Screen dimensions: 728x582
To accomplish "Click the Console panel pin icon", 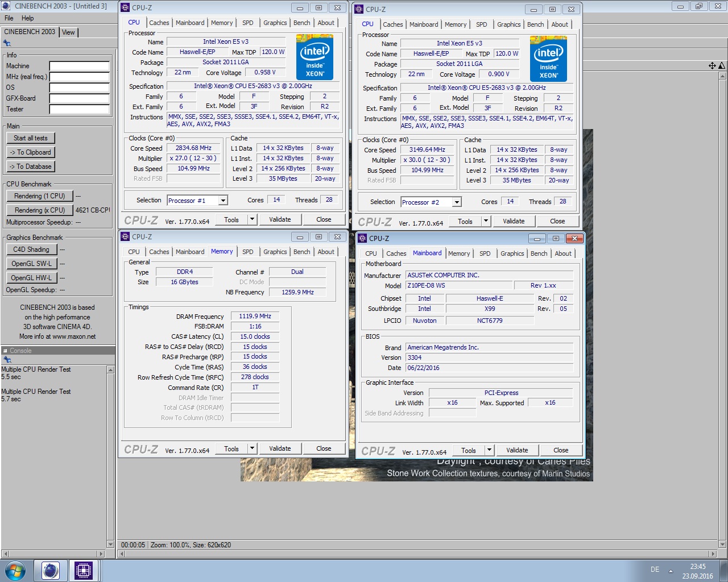I will [x=7, y=360].
